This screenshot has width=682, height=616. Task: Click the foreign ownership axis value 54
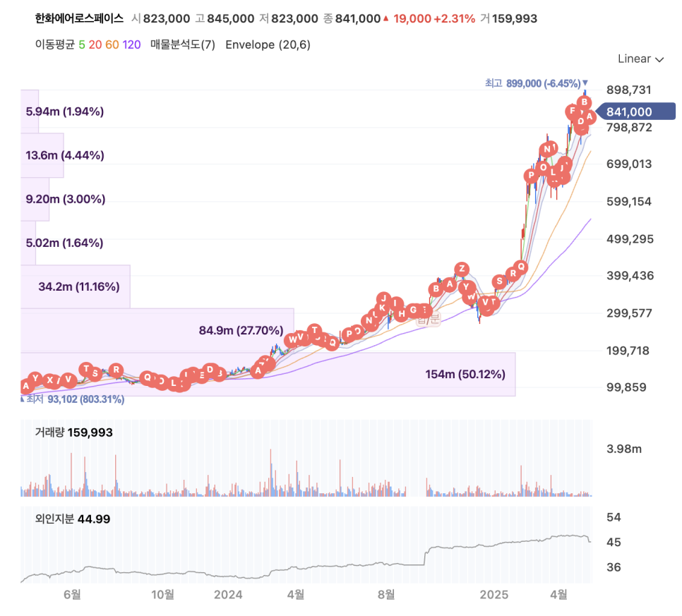614,517
